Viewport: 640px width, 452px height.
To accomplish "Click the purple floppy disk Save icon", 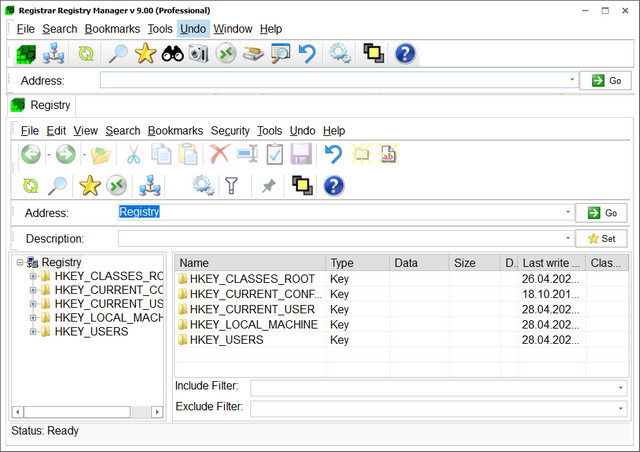I will coord(302,154).
